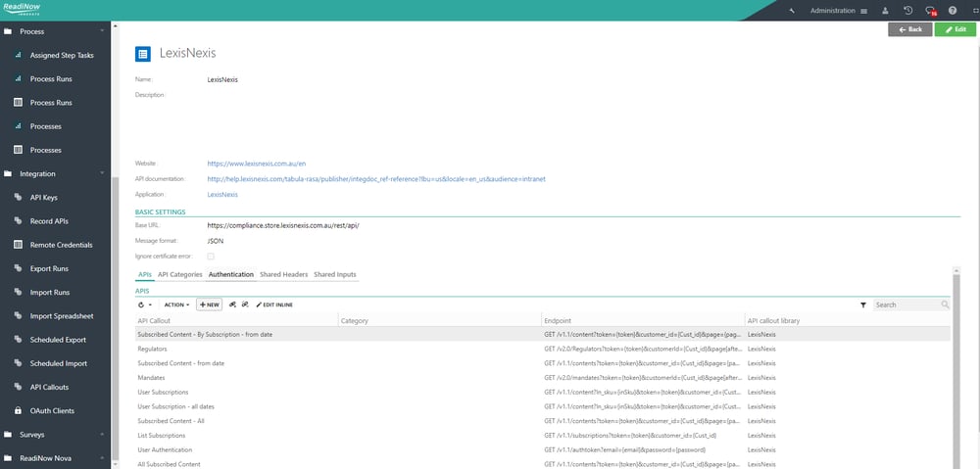
Task: Switch to Shared Inputs tab
Action: [335, 274]
